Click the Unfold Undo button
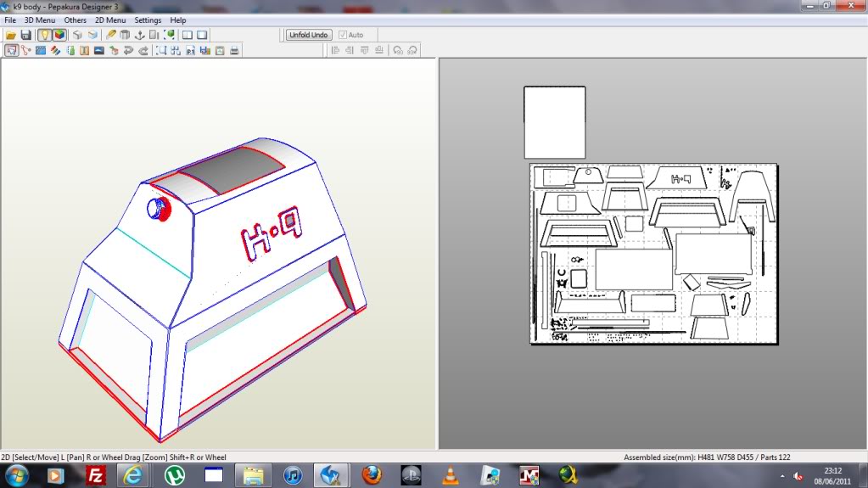868x488 pixels. coord(309,35)
